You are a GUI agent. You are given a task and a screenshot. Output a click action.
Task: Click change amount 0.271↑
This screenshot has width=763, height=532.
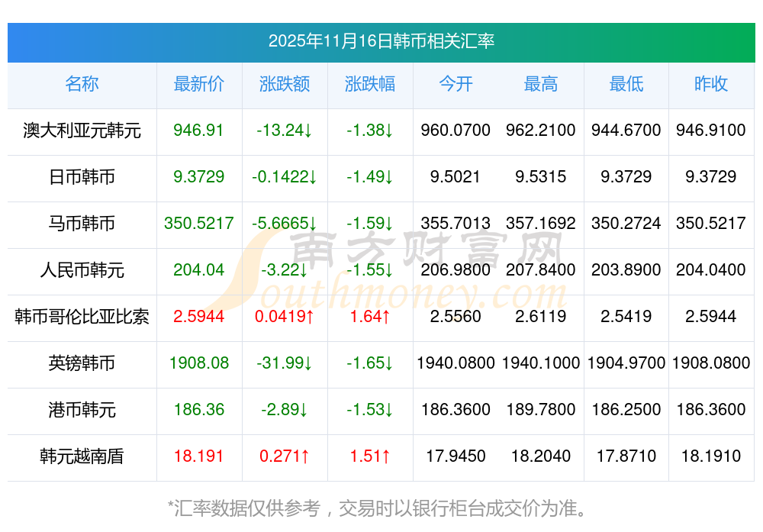tap(284, 456)
